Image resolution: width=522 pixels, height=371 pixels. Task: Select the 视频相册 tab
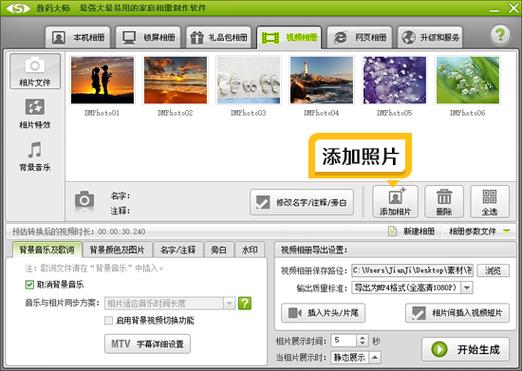click(x=289, y=37)
